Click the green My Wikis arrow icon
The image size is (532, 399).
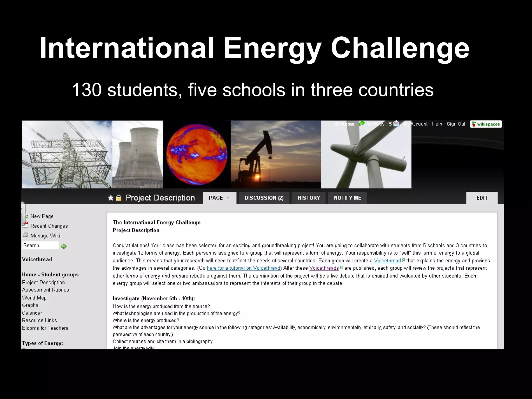click(362, 124)
